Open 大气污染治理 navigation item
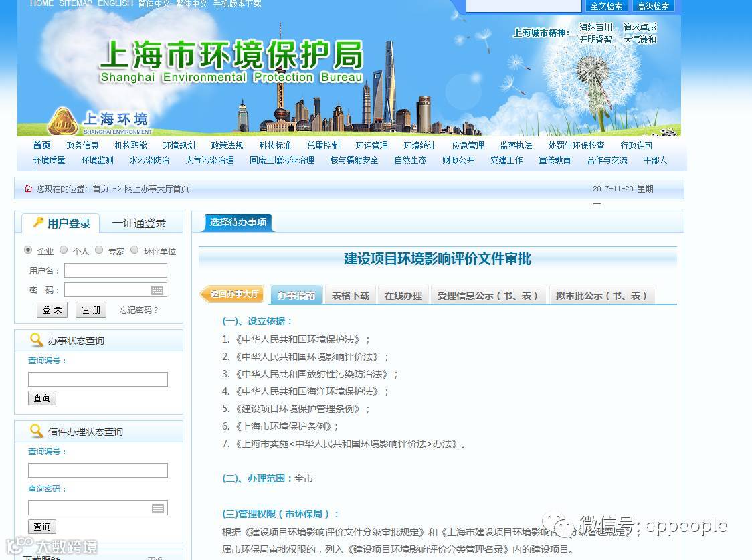The image size is (752, 560). tap(209, 160)
